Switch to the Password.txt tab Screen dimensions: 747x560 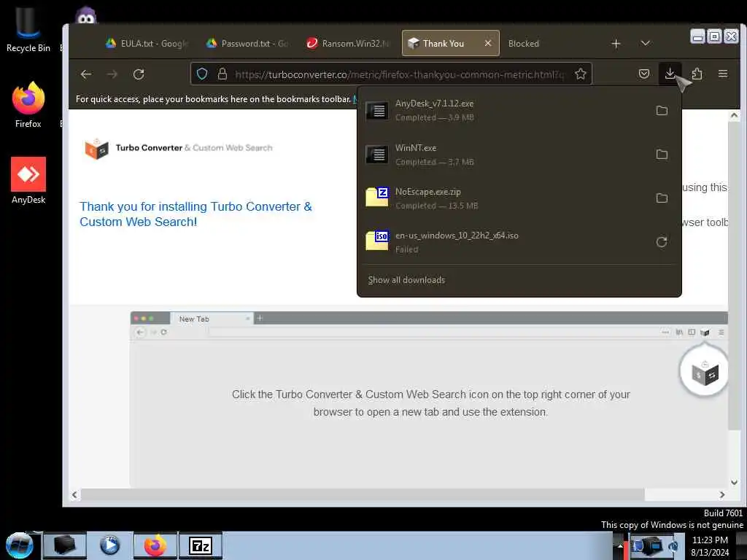point(247,43)
